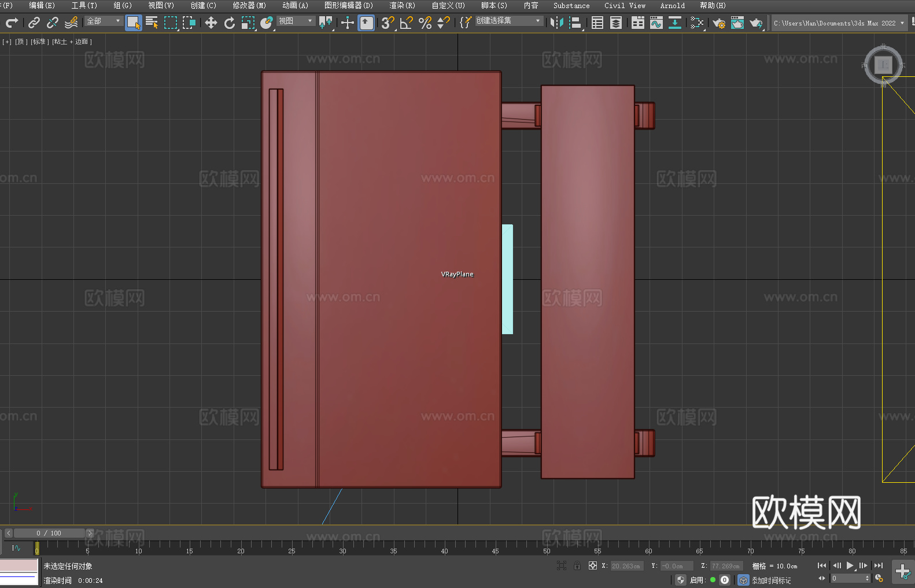The height and width of the screenshot is (588, 915).
Task: Click the Select and Manipulate crosshair icon
Action: point(348,23)
